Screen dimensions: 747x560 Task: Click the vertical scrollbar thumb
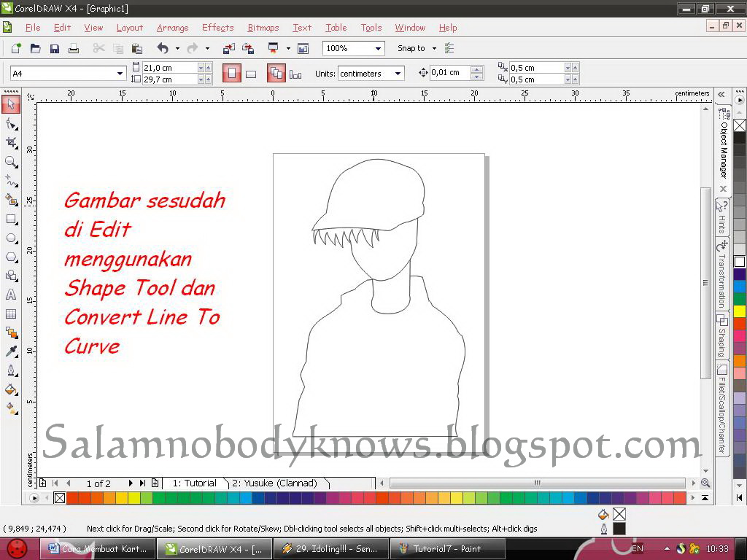pos(705,283)
